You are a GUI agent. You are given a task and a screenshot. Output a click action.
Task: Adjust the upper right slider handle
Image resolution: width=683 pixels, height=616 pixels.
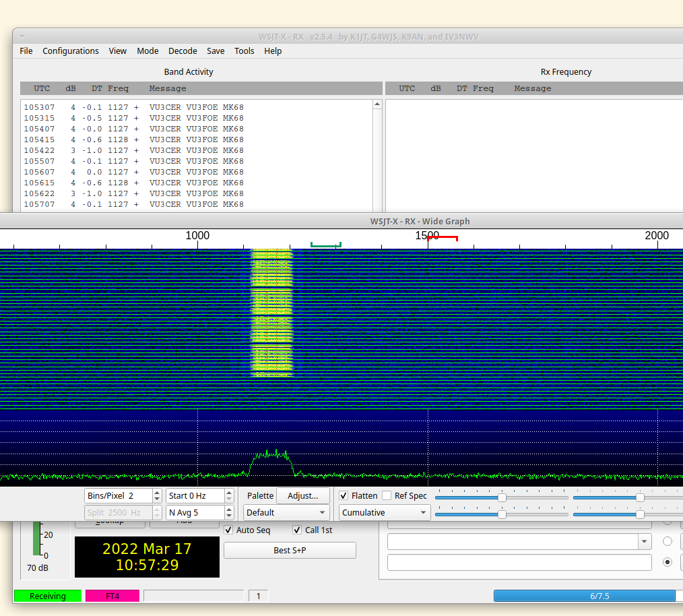640,497
